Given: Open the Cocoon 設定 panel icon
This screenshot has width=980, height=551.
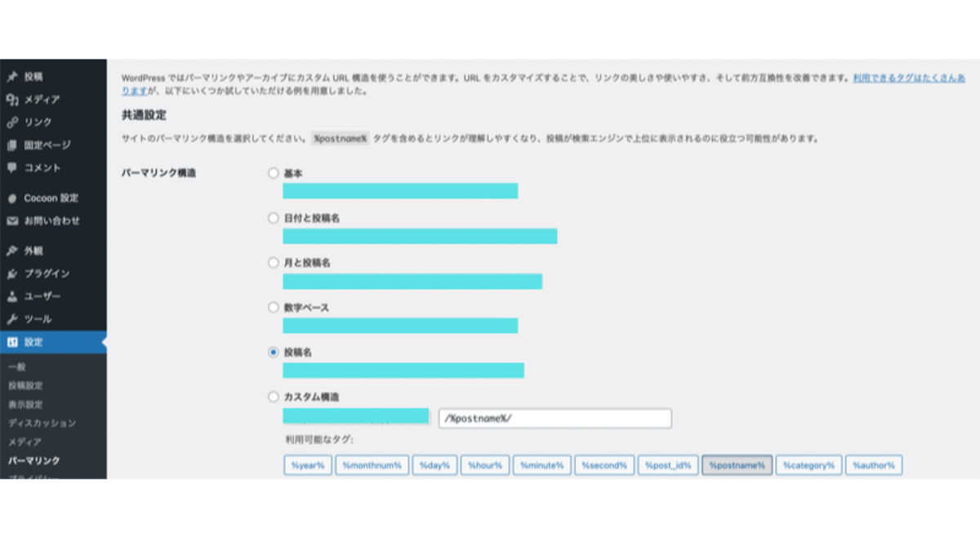Looking at the screenshot, I should pyautogui.click(x=13, y=198).
